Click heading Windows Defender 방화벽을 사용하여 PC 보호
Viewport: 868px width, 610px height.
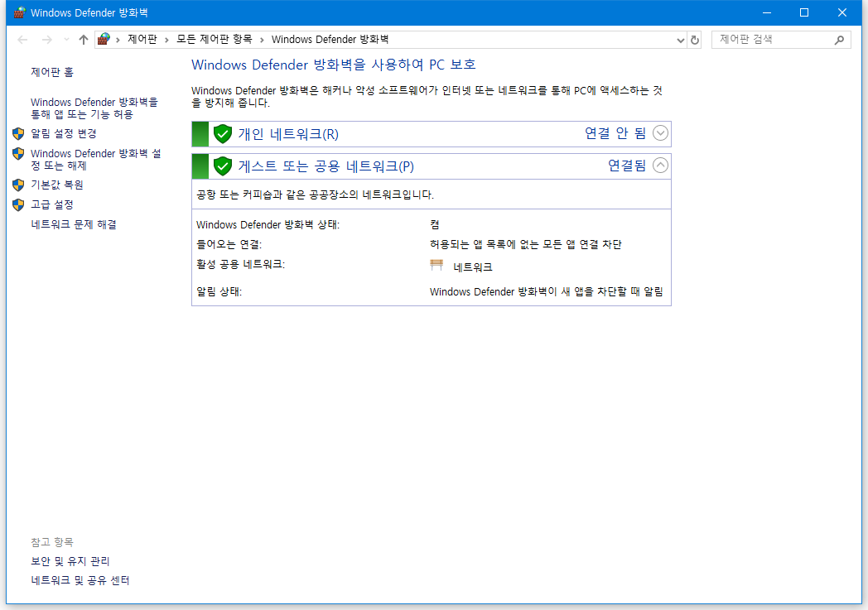pos(334,65)
